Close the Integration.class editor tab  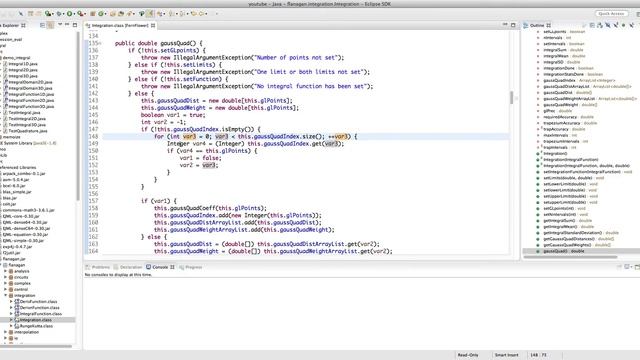[153, 25]
